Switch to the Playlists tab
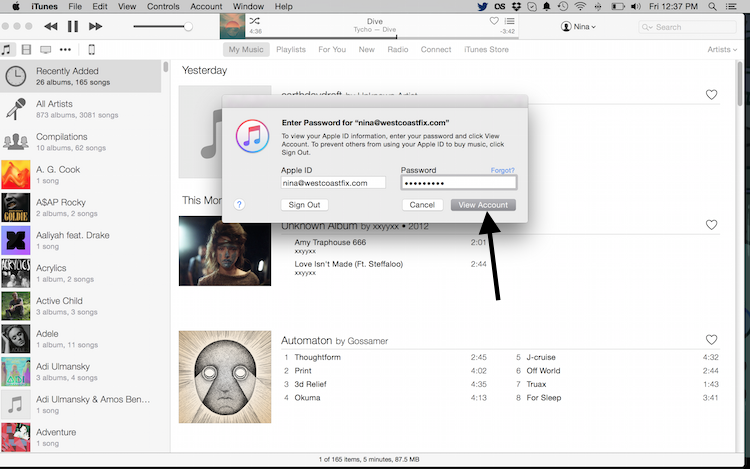Viewport: 750px width, 469px height. click(291, 49)
